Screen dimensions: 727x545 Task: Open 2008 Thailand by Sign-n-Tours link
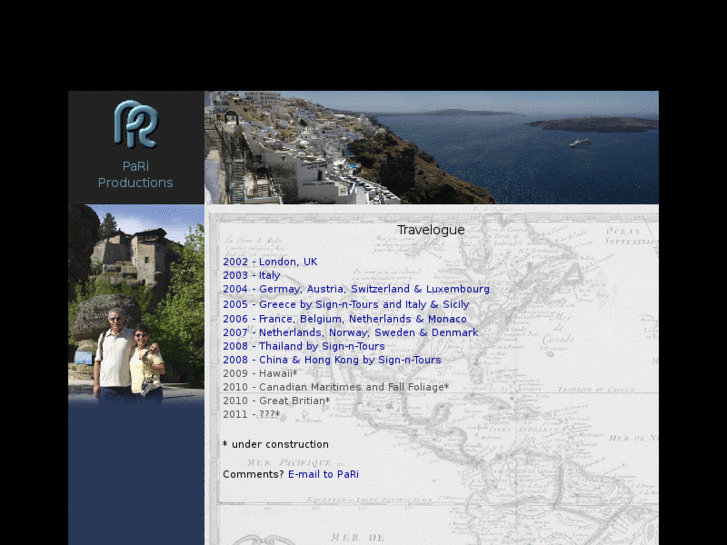coord(304,346)
